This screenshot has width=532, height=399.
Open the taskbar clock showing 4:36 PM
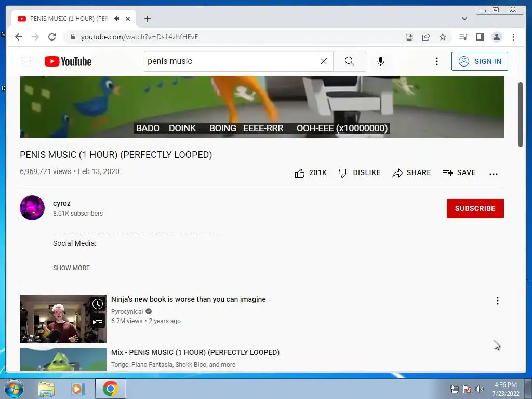point(506,389)
